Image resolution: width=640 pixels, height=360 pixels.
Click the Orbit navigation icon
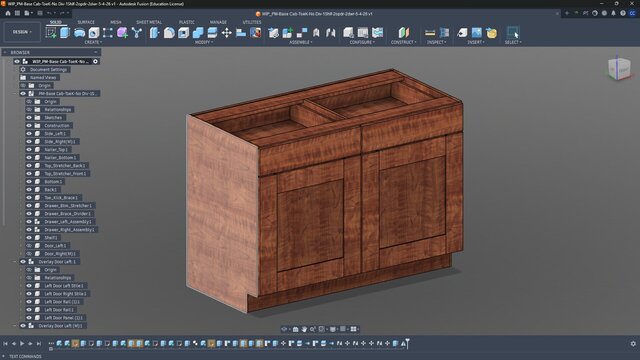click(284, 329)
